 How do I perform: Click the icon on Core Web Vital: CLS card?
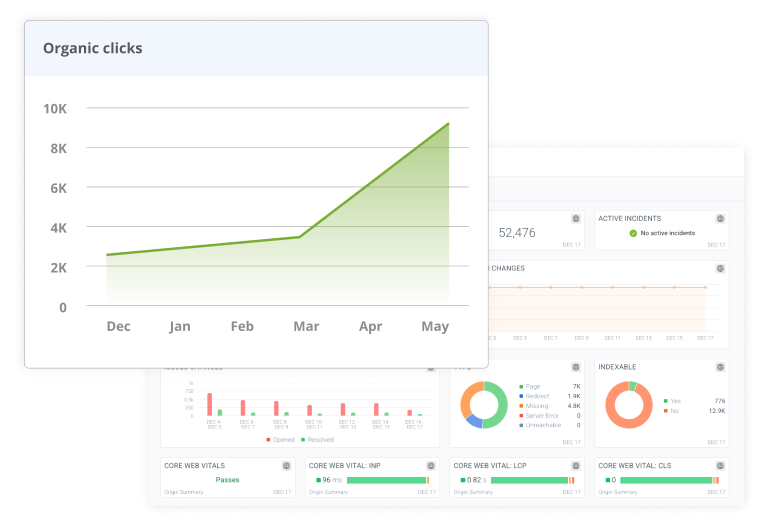pyautogui.click(x=720, y=465)
